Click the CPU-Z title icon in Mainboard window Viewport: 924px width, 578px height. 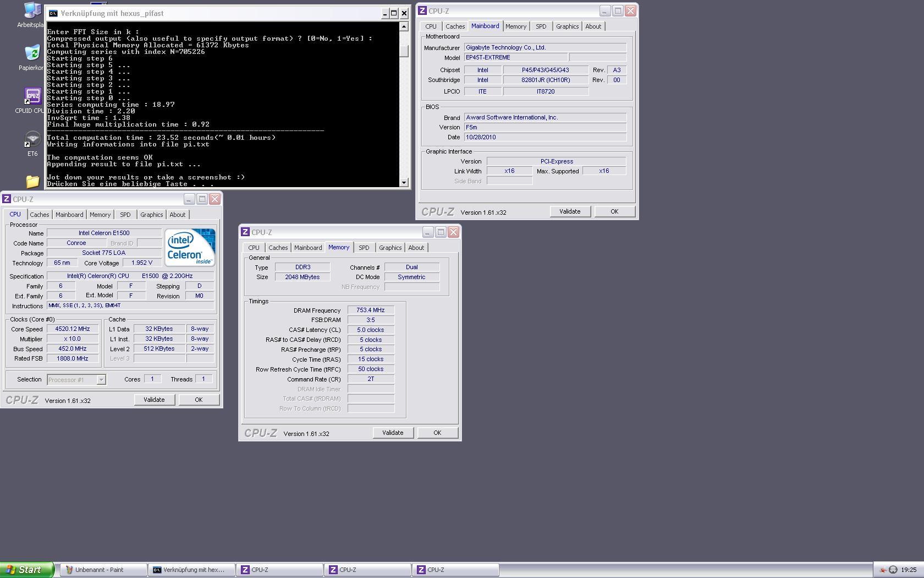[x=422, y=11]
